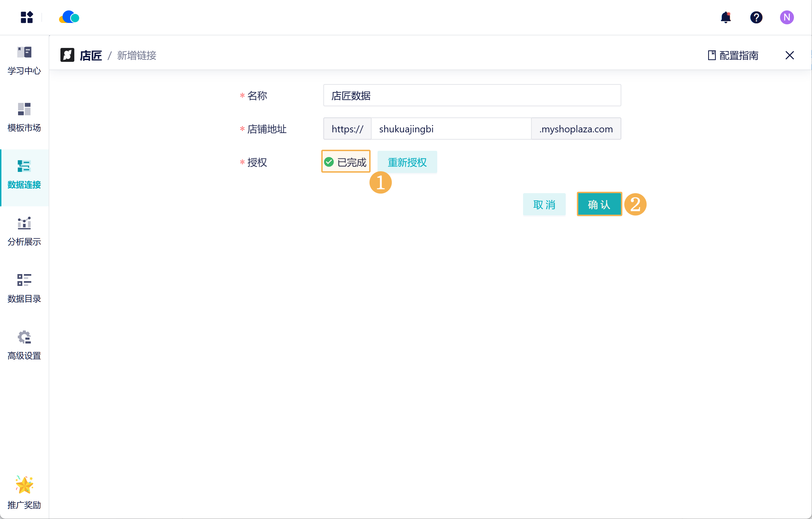Go to 学习中心 in sidebar
The width and height of the screenshot is (812, 519).
[x=24, y=61]
